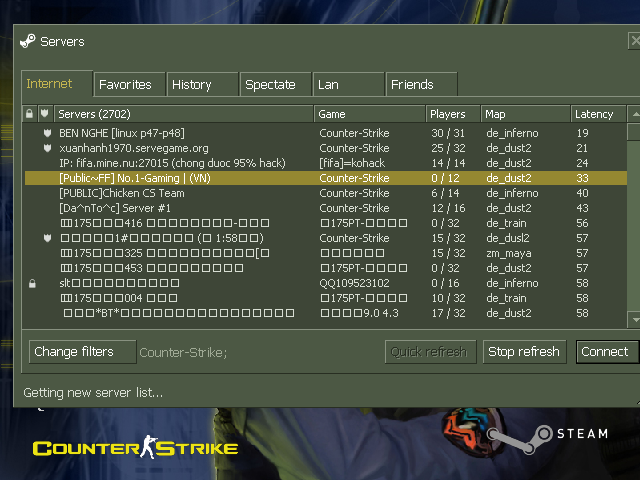The height and width of the screenshot is (481, 641).
Task: Close the Servers window
Action: pyautogui.click(x=634, y=41)
